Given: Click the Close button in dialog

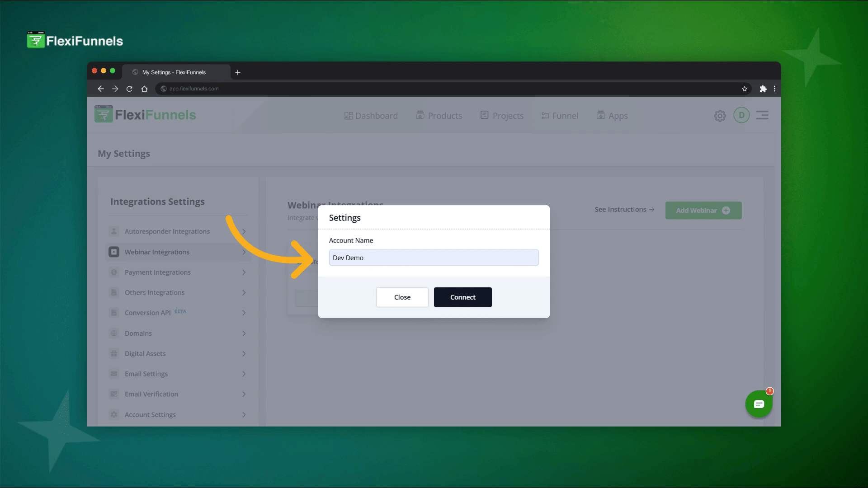Looking at the screenshot, I should pyautogui.click(x=402, y=297).
